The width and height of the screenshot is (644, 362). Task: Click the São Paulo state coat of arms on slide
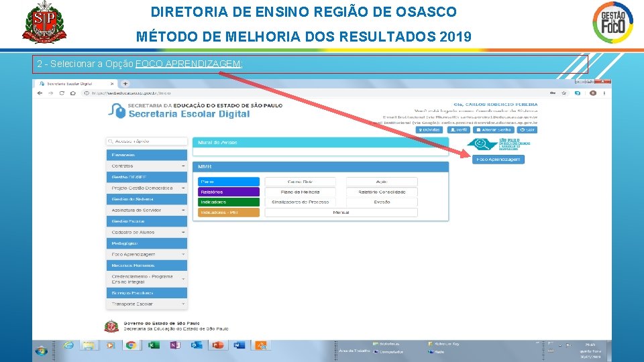click(x=44, y=22)
